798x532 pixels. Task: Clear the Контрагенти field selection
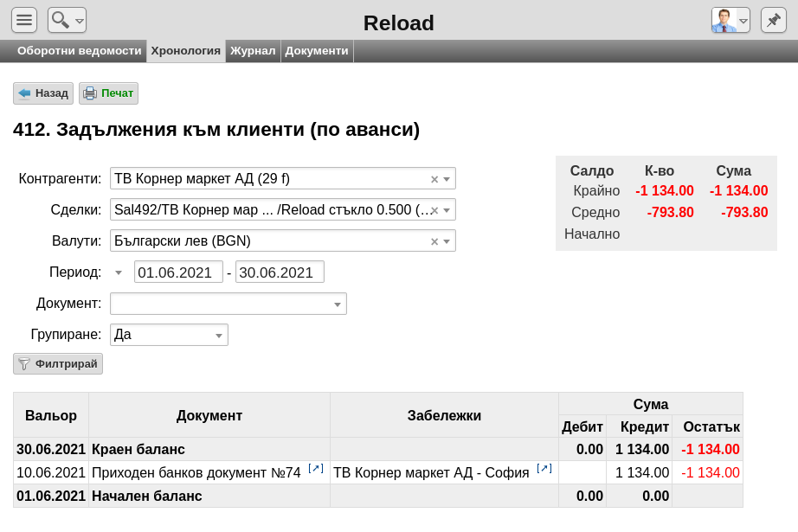434,179
